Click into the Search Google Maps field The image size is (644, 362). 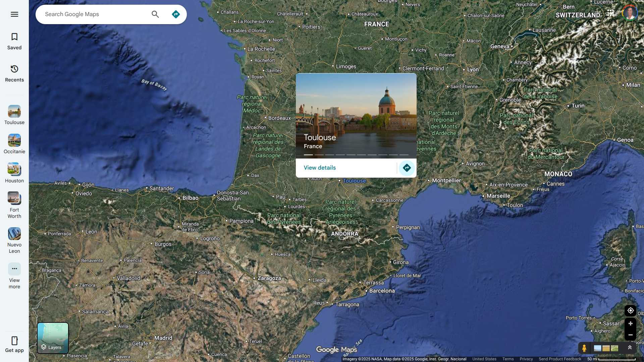pos(94,14)
